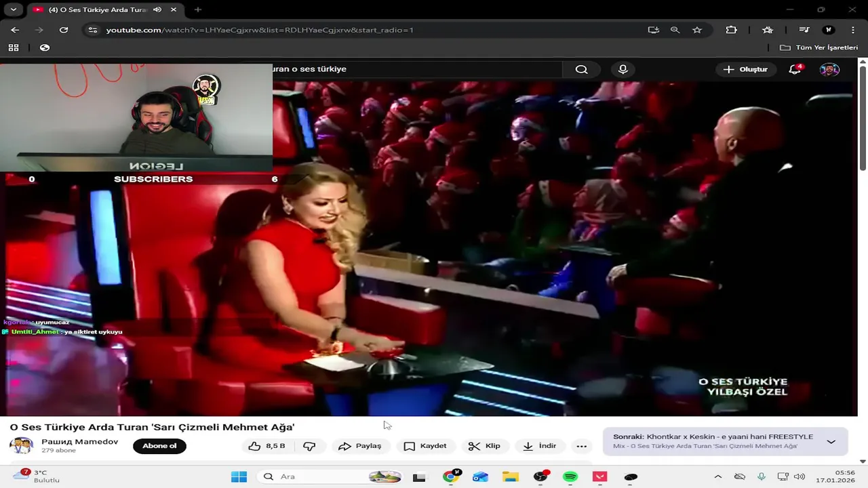Click the address bar URL

click(x=260, y=30)
